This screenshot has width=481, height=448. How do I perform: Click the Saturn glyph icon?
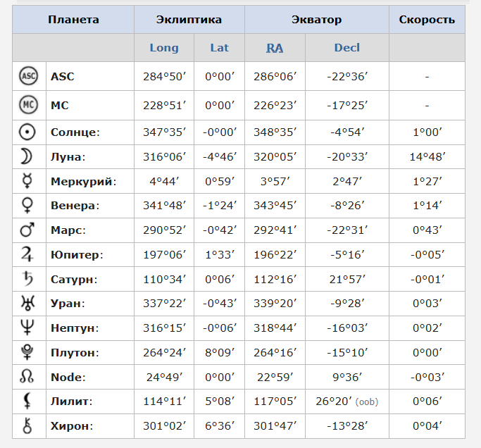[x=29, y=279]
